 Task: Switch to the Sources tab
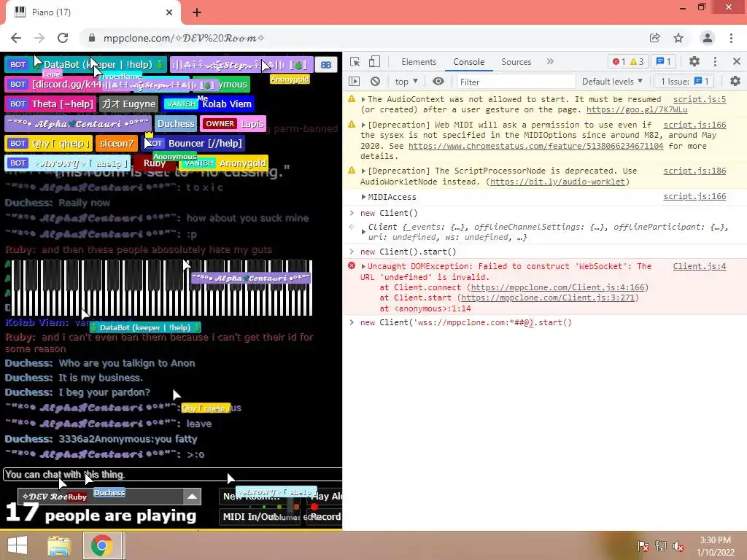tap(516, 62)
